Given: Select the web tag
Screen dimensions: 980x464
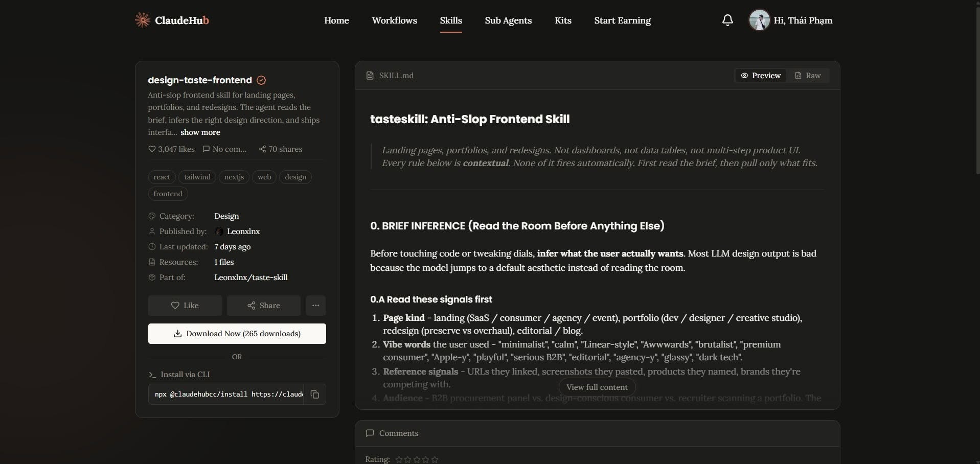Looking at the screenshot, I should 264,177.
